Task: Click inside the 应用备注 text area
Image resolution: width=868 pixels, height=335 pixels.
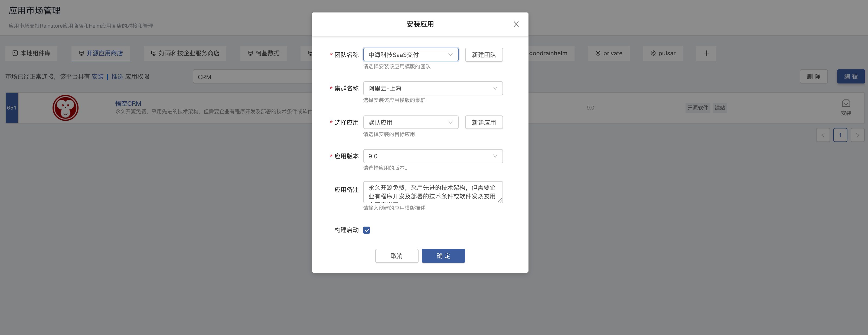Action: [x=432, y=192]
